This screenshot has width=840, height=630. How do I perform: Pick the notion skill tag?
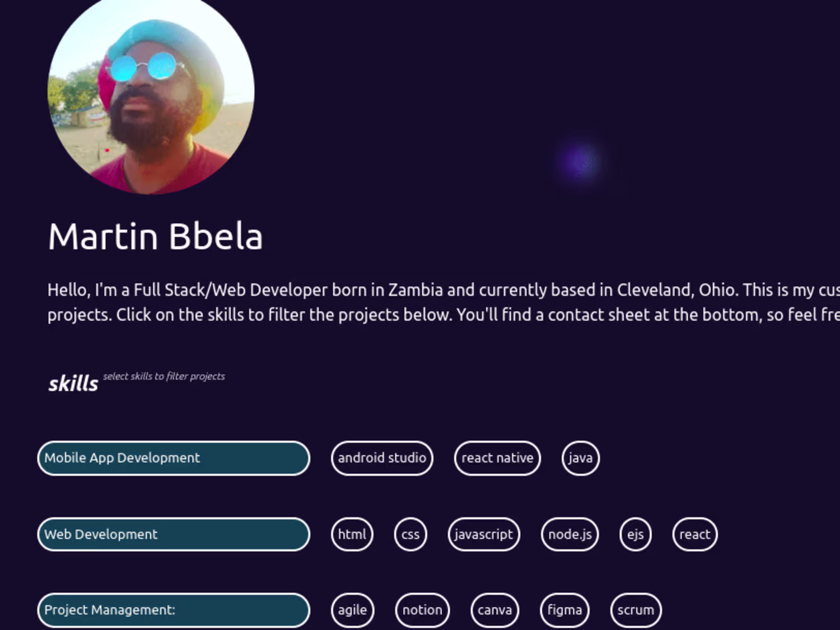pyautogui.click(x=422, y=610)
